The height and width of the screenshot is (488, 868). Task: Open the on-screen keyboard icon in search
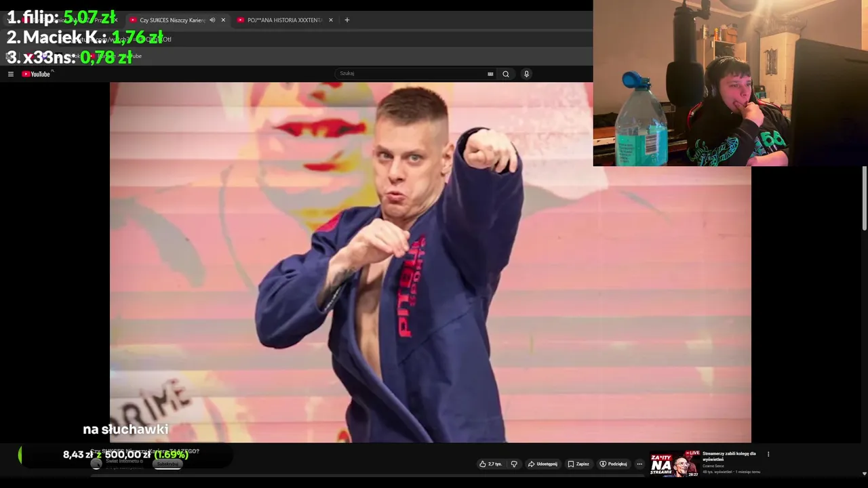click(490, 74)
